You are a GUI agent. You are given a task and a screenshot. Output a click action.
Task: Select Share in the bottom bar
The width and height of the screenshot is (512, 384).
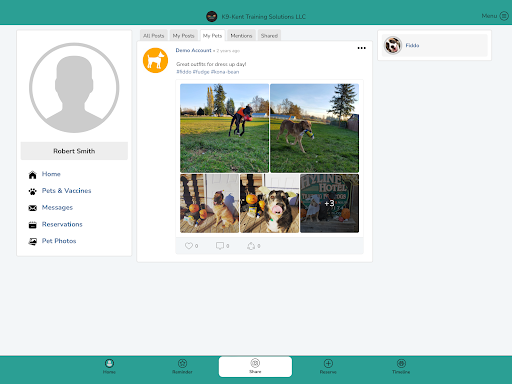click(255, 367)
